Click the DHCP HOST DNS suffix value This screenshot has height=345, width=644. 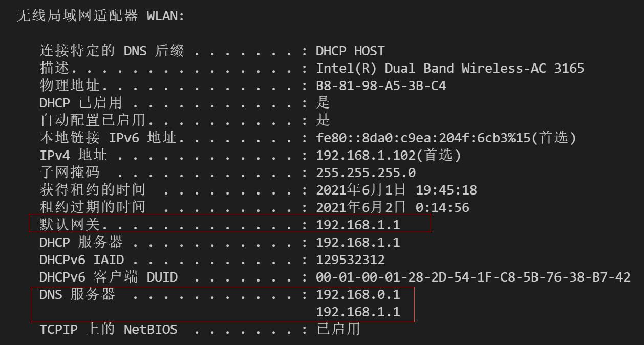[350, 51]
